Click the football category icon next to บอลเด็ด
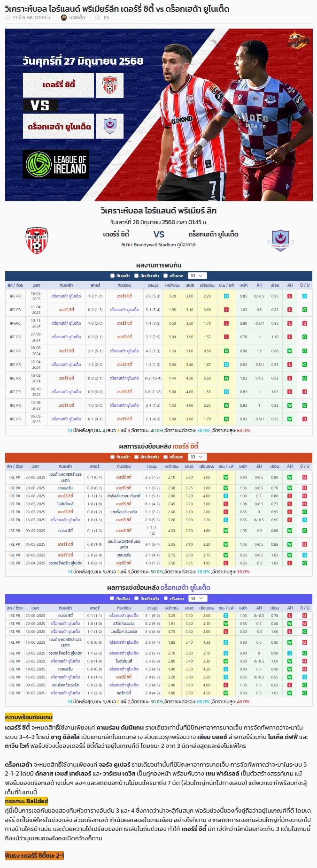This screenshot has width=317, height=868. [64, 18]
